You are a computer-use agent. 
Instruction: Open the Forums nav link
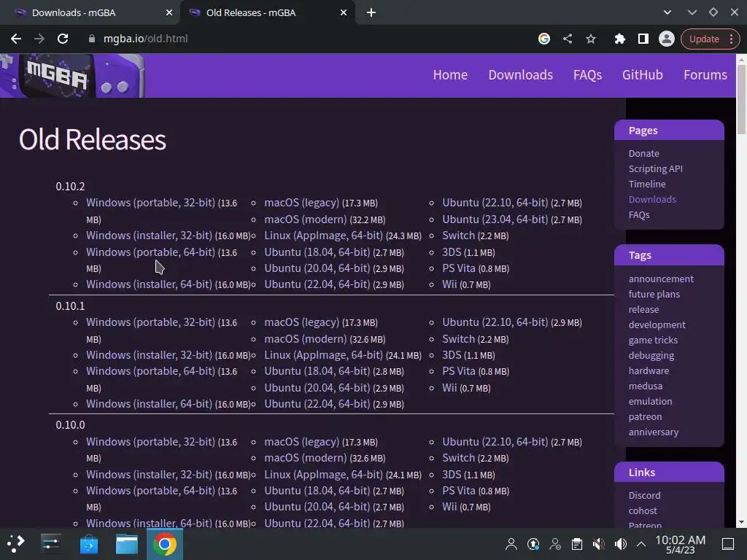(705, 75)
